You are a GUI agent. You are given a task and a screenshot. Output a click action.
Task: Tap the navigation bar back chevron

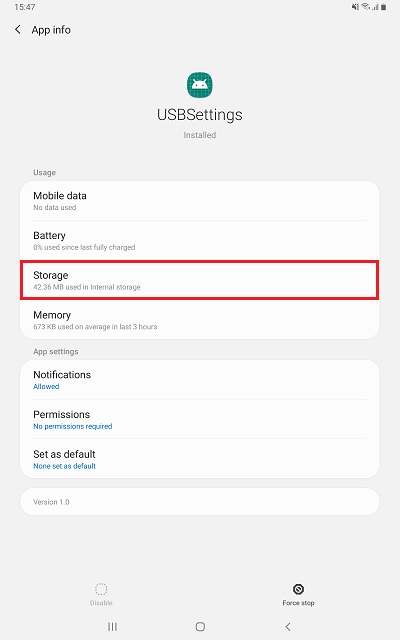(x=288, y=627)
